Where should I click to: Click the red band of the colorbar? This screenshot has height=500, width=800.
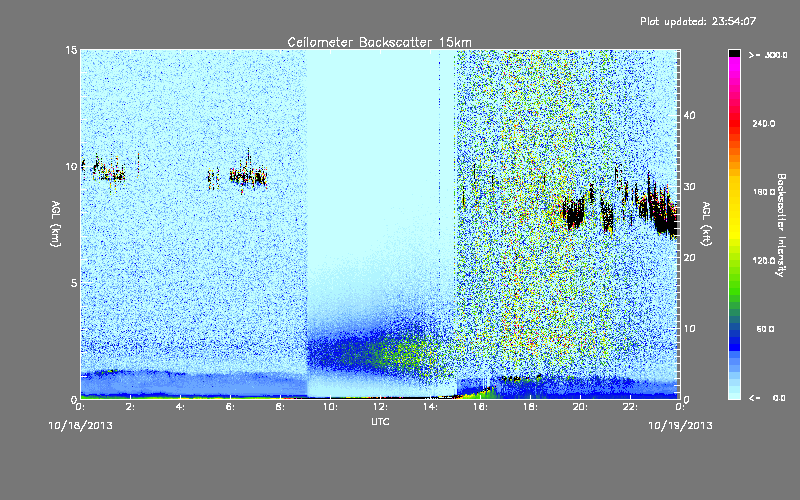click(x=734, y=125)
